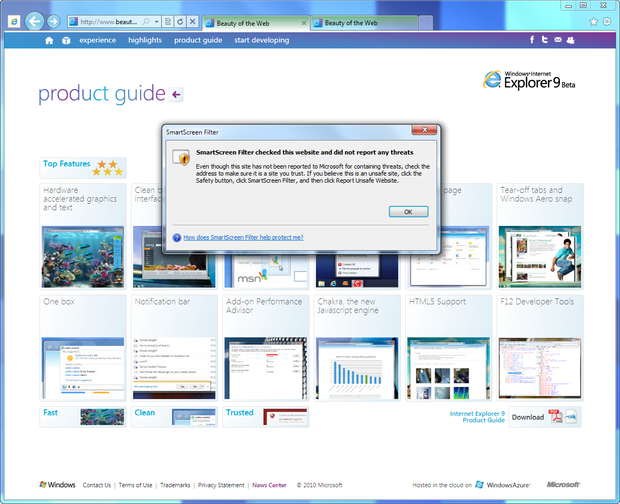Toggle the Compatibility View icon
The height and width of the screenshot is (504, 620).
[x=168, y=21]
